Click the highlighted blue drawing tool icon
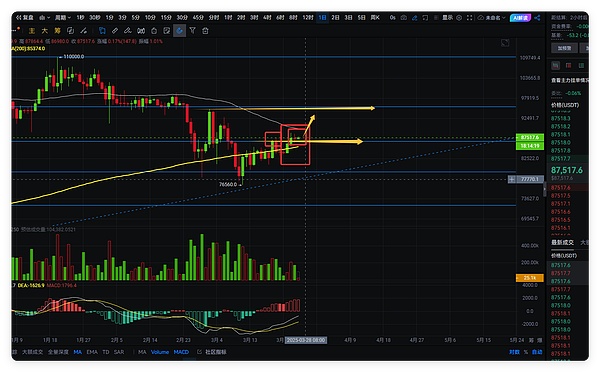The height and width of the screenshot is (372, 600). point(179,31)
